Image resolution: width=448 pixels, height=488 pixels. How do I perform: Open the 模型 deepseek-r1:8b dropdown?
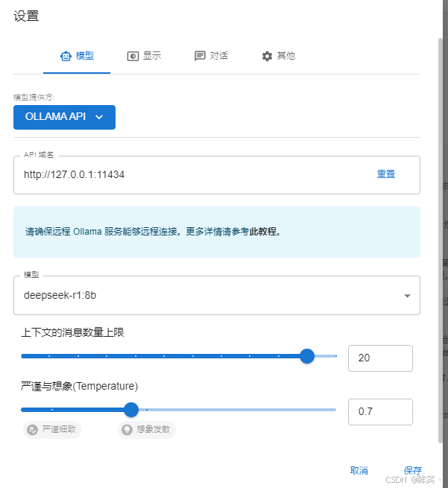coord(217,295)
